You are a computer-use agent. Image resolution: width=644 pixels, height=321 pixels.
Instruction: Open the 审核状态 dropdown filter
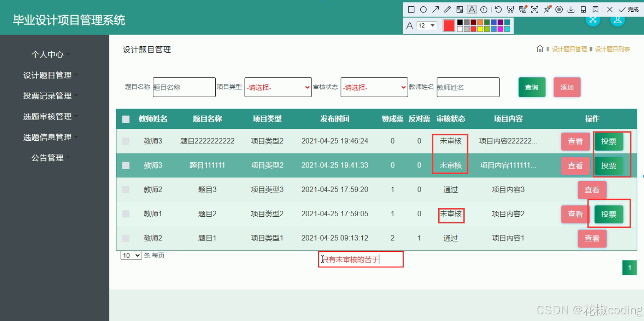374,87
